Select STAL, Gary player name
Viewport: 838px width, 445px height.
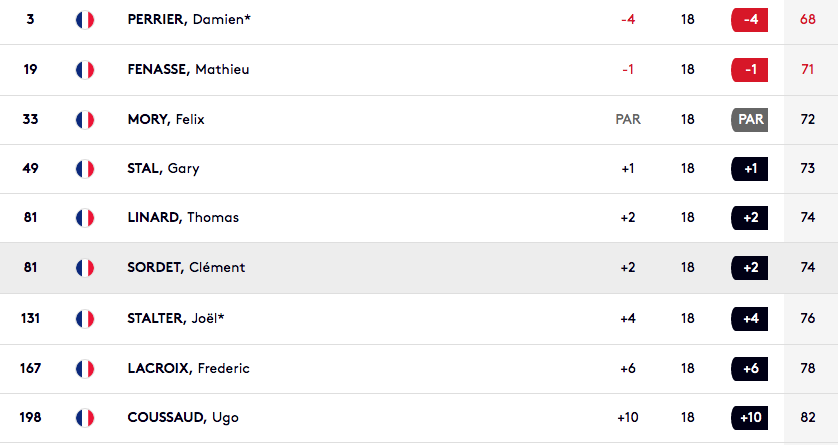[163, 168]
